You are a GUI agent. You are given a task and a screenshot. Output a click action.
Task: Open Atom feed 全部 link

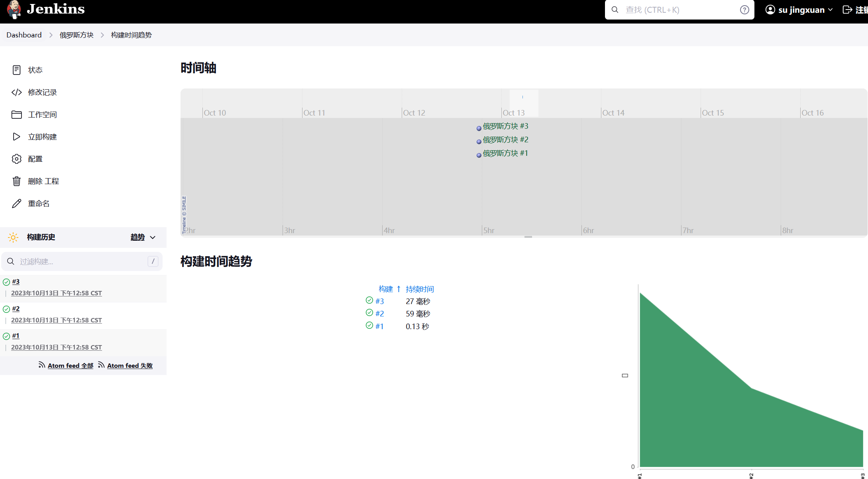71,365
